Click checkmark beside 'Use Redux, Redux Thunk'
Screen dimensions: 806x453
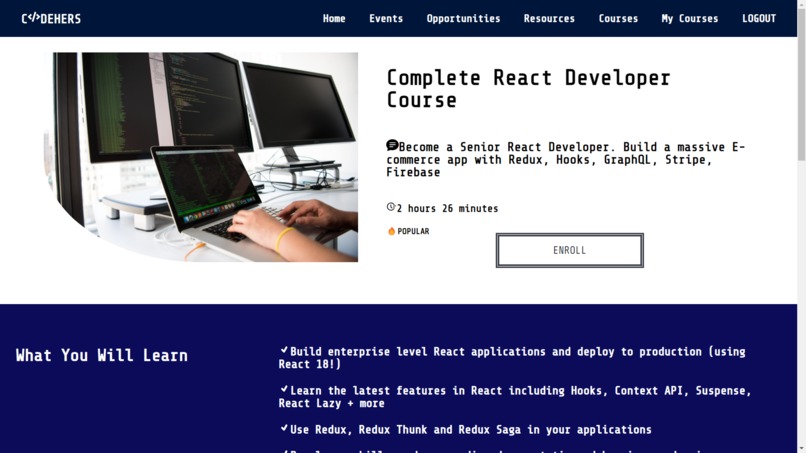click(284, 428)
